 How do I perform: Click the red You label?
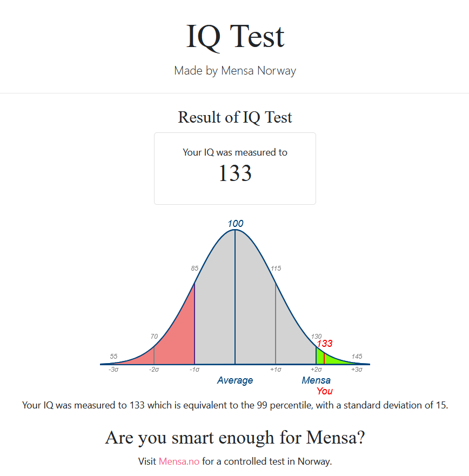click(325, 391)
